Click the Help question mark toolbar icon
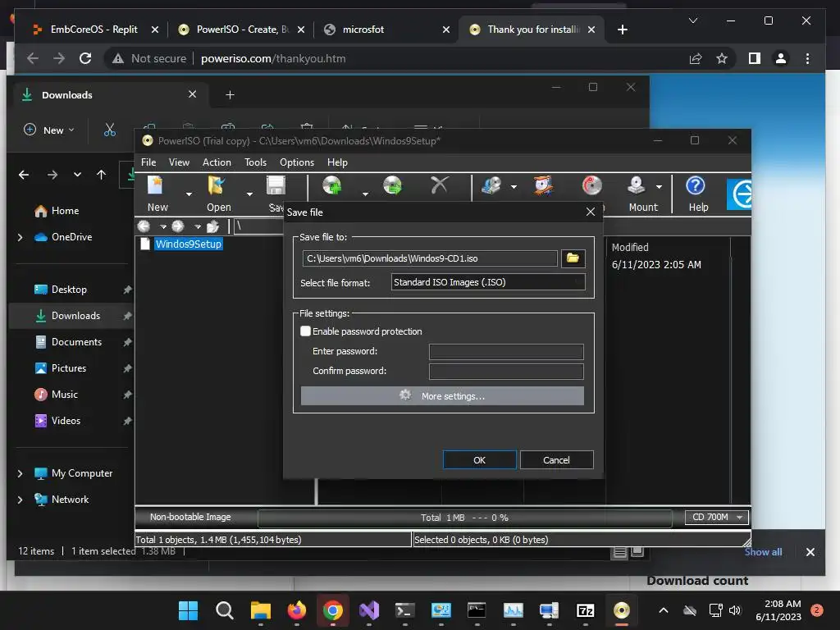Screen dimensions: 840x630 (696, 186)
